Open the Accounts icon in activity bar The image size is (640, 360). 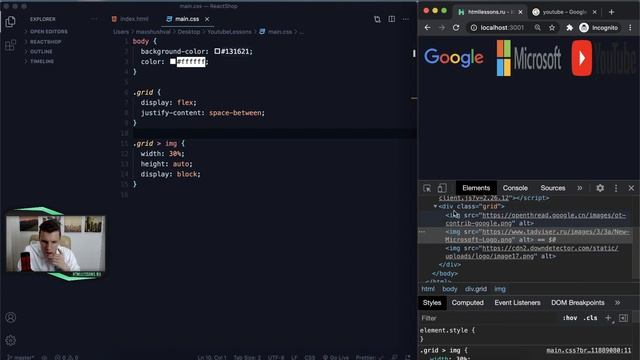point(11,317)
